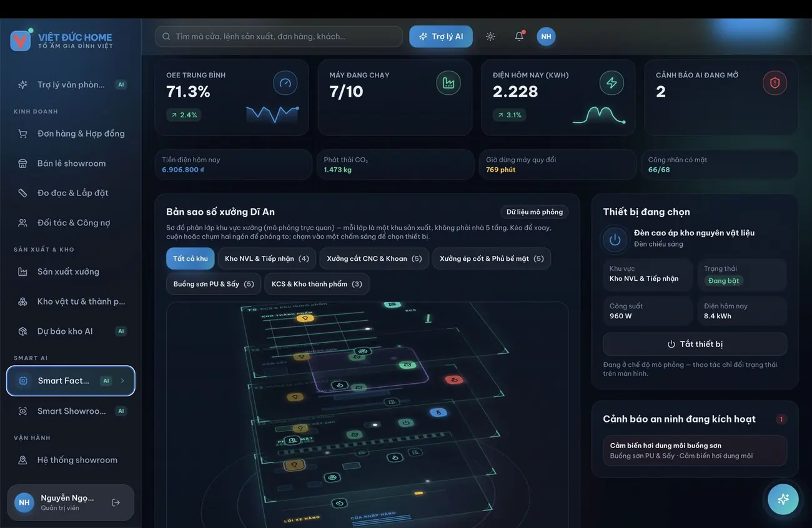This screenshot has width=812, height=528.
Task: Click the security alerts count badge 1
Action: 781,419
